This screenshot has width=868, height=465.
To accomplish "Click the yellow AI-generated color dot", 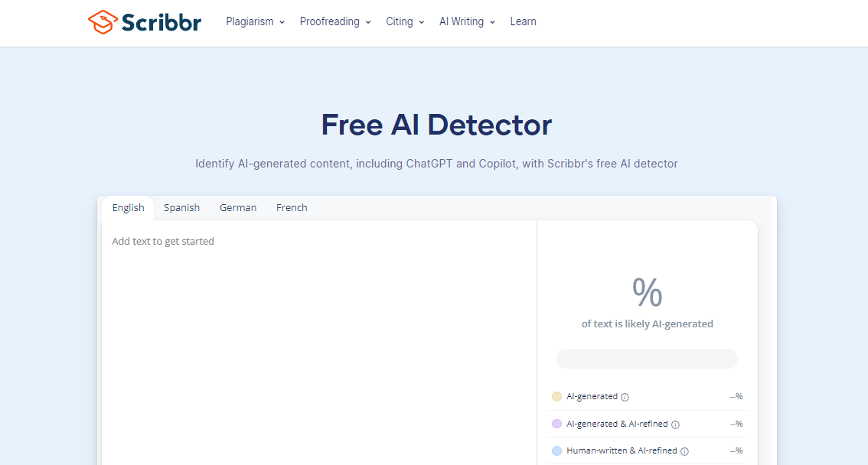I will 556,396.
